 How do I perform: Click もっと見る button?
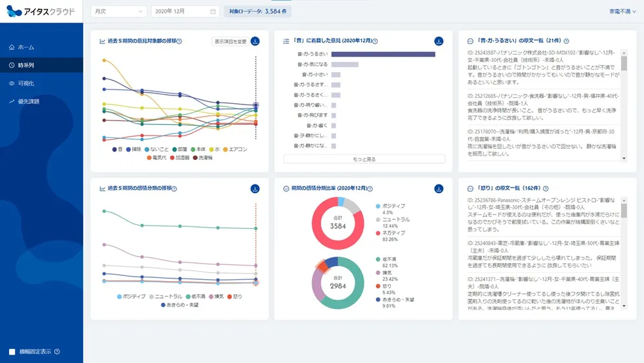pyautogui.click(x=365, y=159)
